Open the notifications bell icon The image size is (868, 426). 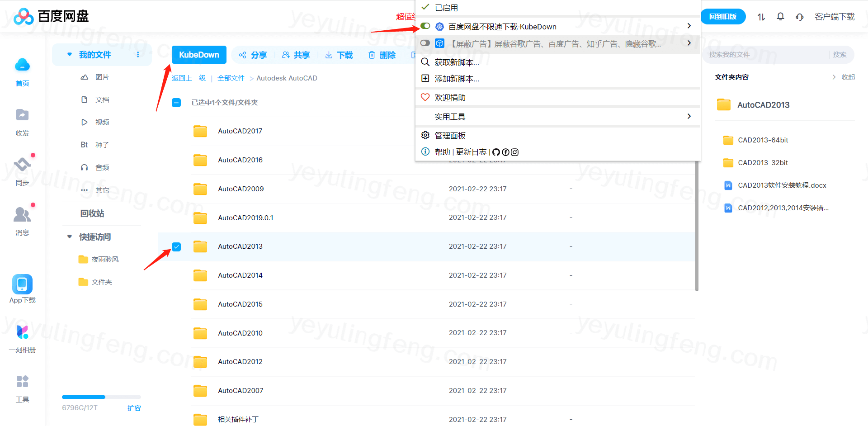780,17
